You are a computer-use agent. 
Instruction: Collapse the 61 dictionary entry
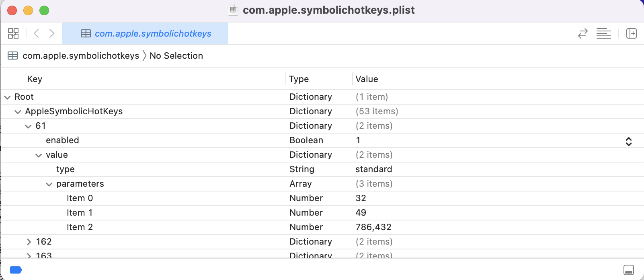tap(28, 126)
